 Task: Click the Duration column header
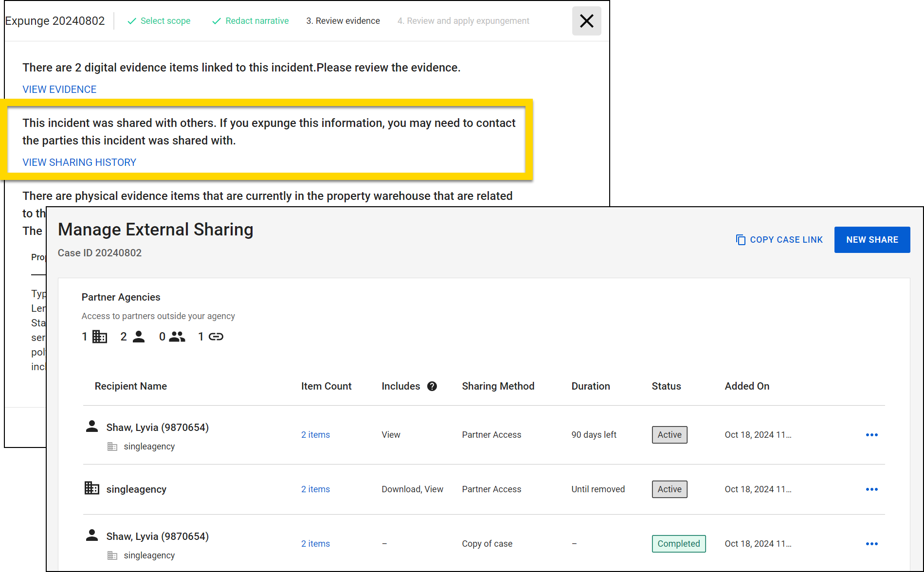[x=590, y=386]
